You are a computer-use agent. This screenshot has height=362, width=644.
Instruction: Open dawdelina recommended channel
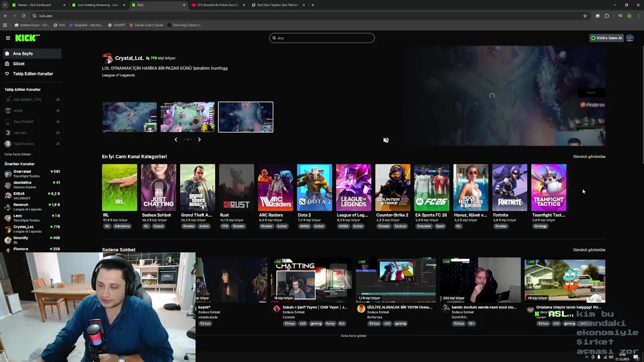coord(31,185)
